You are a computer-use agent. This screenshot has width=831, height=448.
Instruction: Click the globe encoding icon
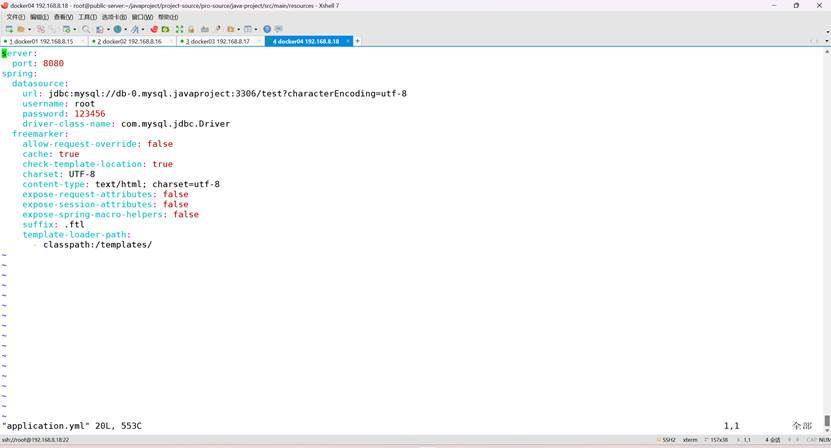(117, 29)
